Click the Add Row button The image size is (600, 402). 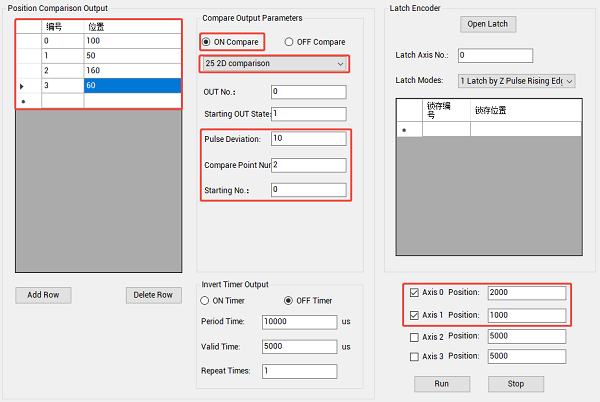[x=44, y=295]
